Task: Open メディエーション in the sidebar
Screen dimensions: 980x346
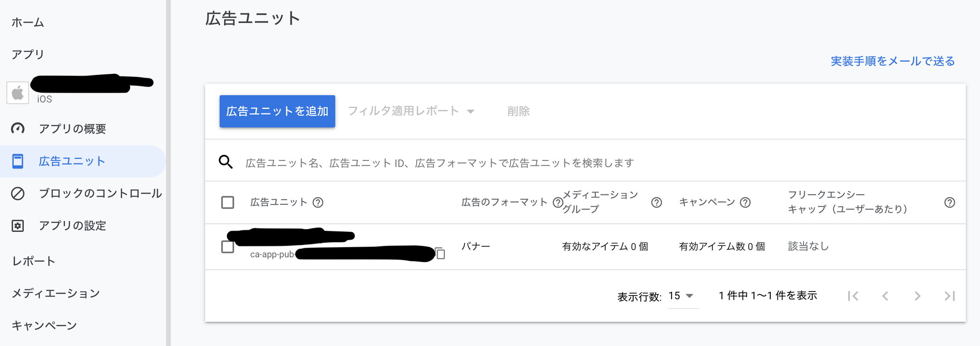Action: click(x=56, y=294)
